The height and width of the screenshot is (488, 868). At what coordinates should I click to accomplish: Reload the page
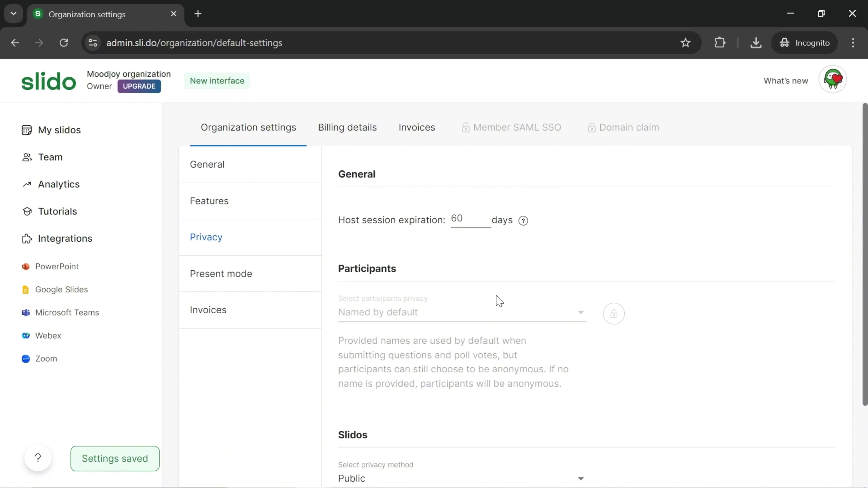(64, 43)
